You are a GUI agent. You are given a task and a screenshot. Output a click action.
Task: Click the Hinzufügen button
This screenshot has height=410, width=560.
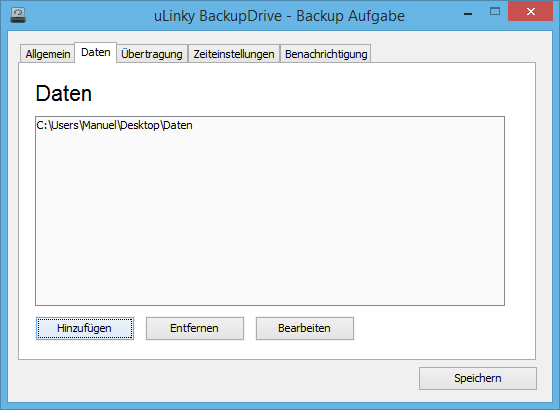click(x=85, y=328)
